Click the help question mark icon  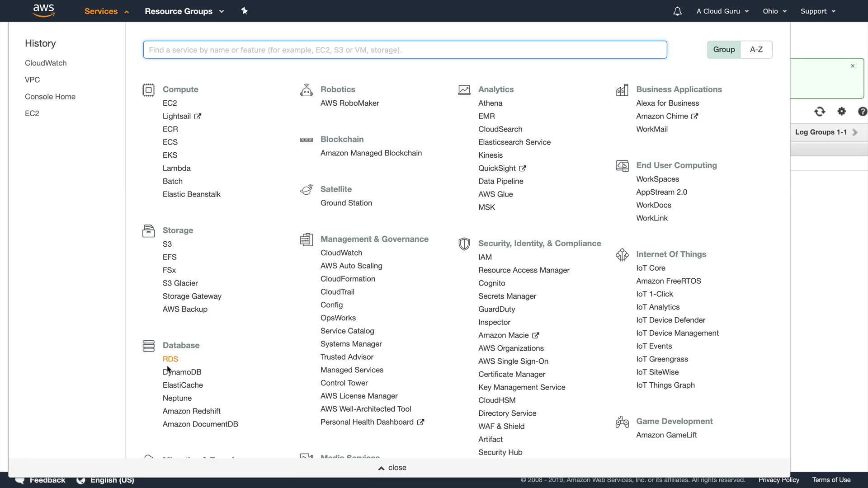(862, 112)
